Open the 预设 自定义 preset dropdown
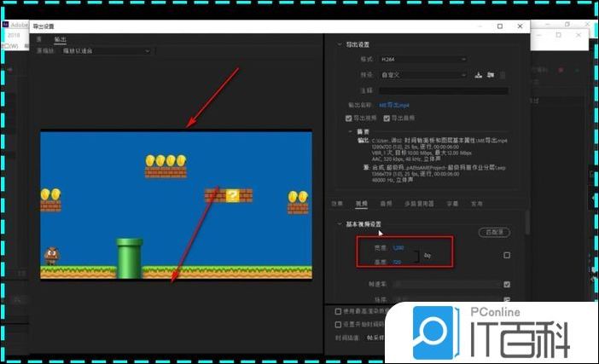 point(423,75)
